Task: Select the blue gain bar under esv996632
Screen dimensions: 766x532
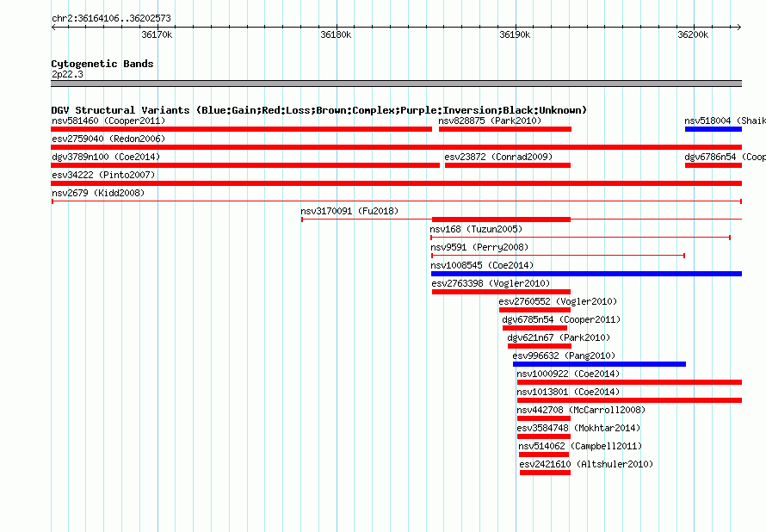Action: (x=599, y=364)
